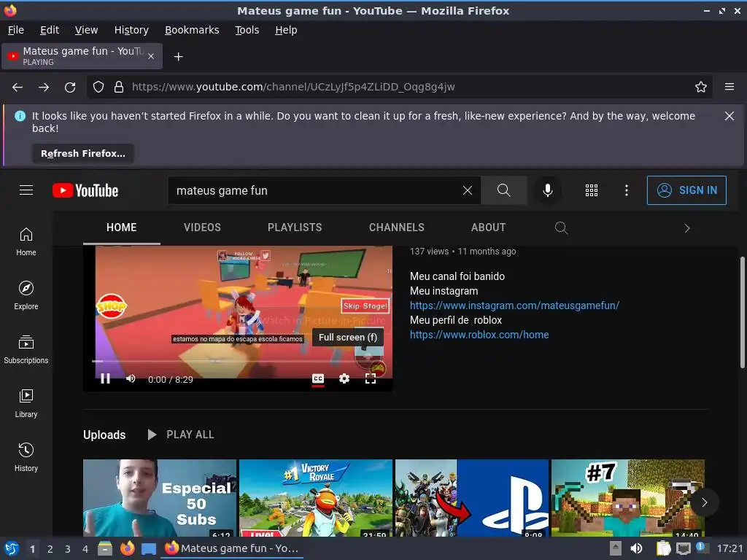Open the taskbar volume control
747x560 pixels.
pos(636,548)
